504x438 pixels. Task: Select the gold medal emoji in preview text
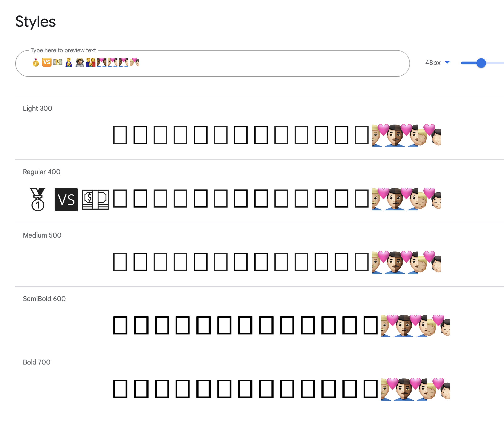click(36, 62)
